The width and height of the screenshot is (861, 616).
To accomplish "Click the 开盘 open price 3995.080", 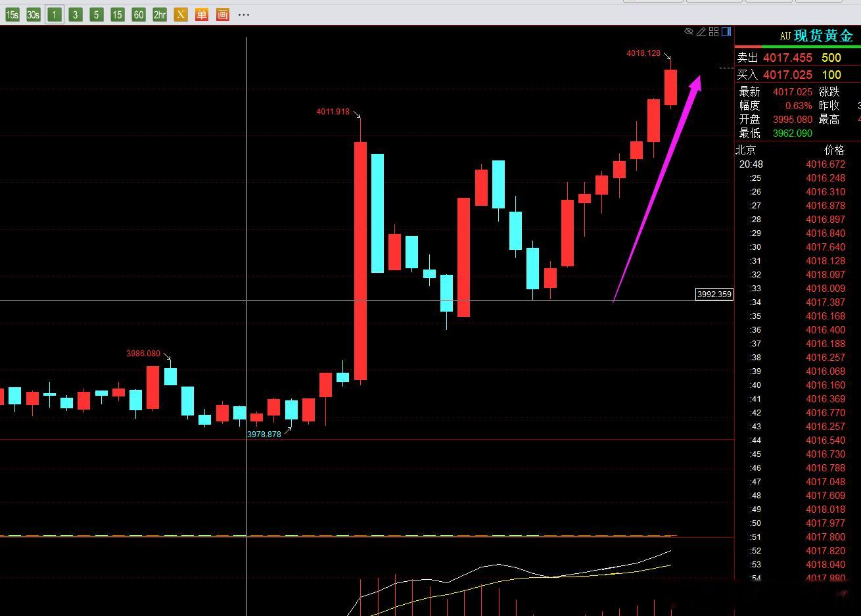I will [x=793, y=120].
